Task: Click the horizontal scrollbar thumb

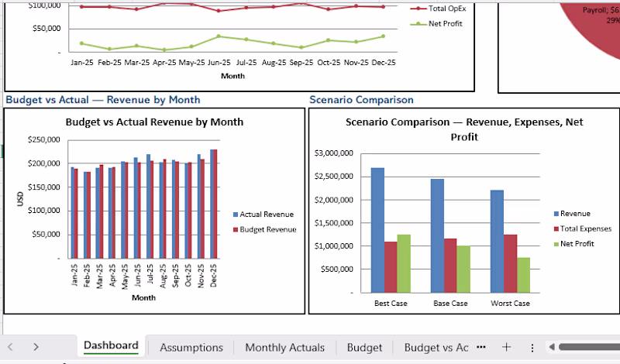Action: tap(589, 347)
